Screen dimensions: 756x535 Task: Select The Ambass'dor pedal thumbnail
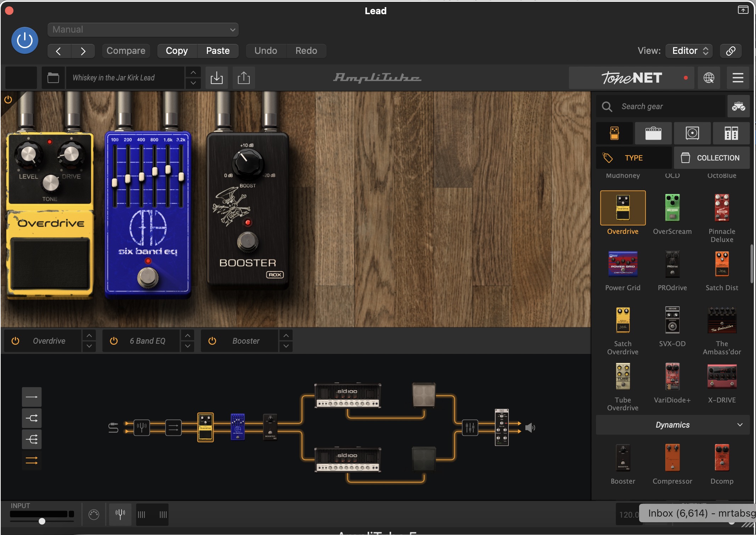(722, 320)
